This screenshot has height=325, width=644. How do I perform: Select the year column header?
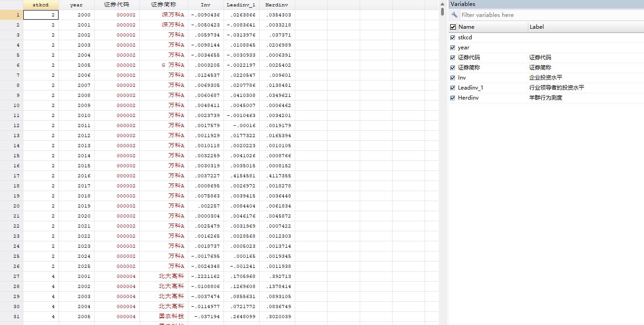pyautogui.click(x=76, y=5)
